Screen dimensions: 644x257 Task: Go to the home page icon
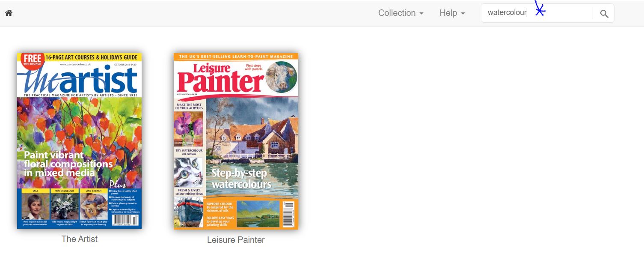click(x=9, y=13)
